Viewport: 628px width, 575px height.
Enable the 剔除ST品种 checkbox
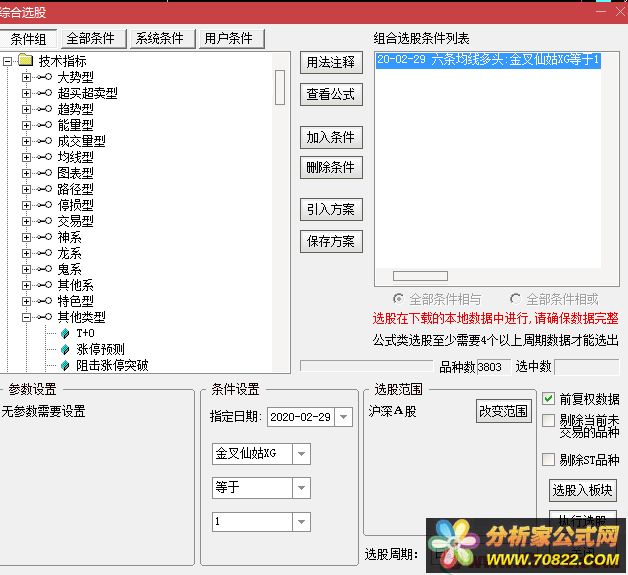[x=548, y=460]
